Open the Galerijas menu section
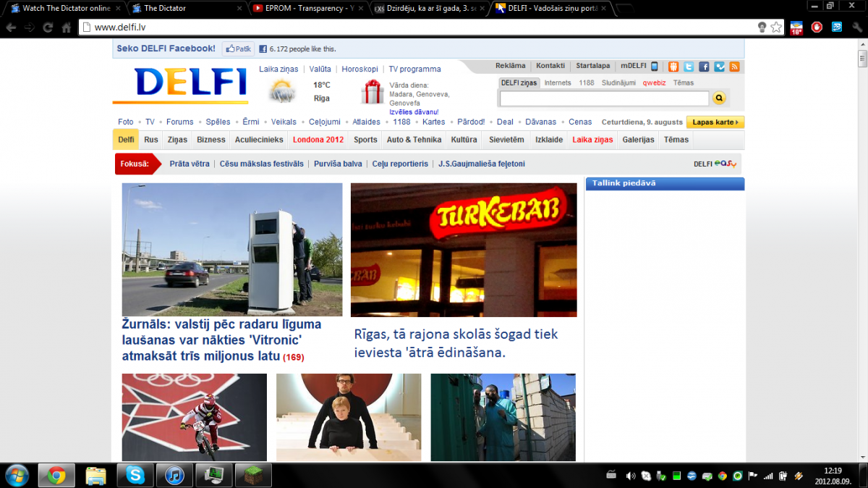 [x=638, y=140]
